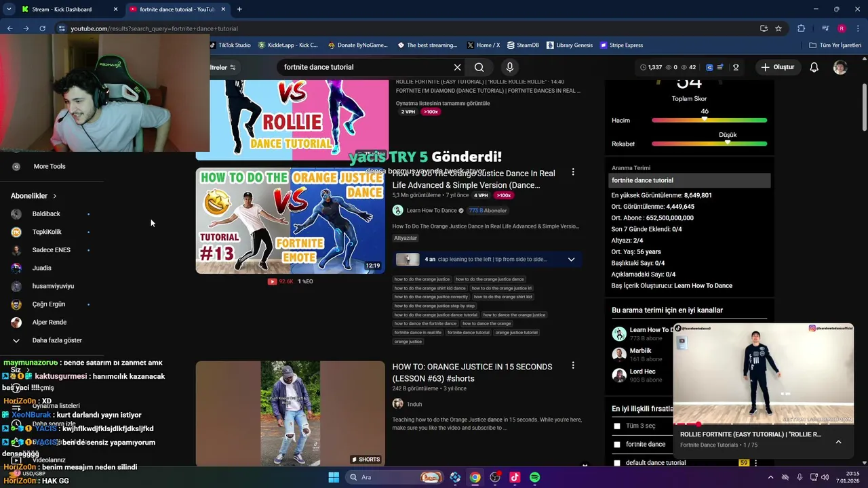Image resolution: width=868 pixels, height=488 pixels.
Task: Reload the page in Chrome
Action: (x=42, y=28)
